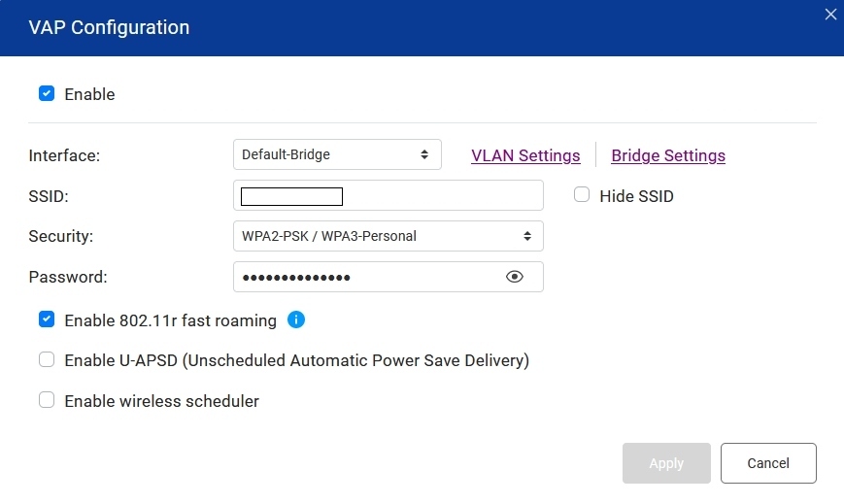
Task: Tick the Hide SSID checkbox
Action: click(x=582, y=195)
